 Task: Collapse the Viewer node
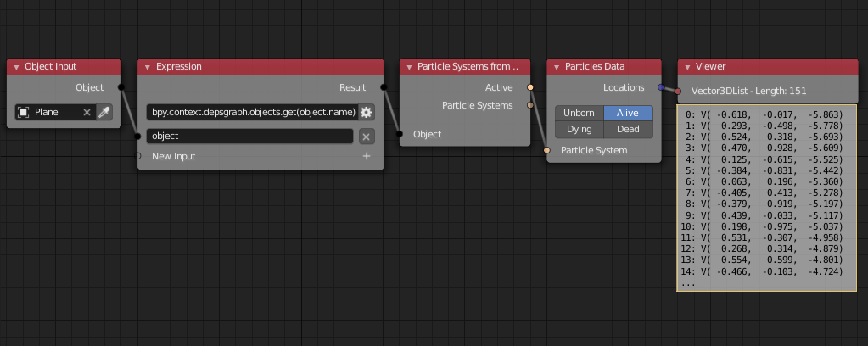(x=687, y=67)
